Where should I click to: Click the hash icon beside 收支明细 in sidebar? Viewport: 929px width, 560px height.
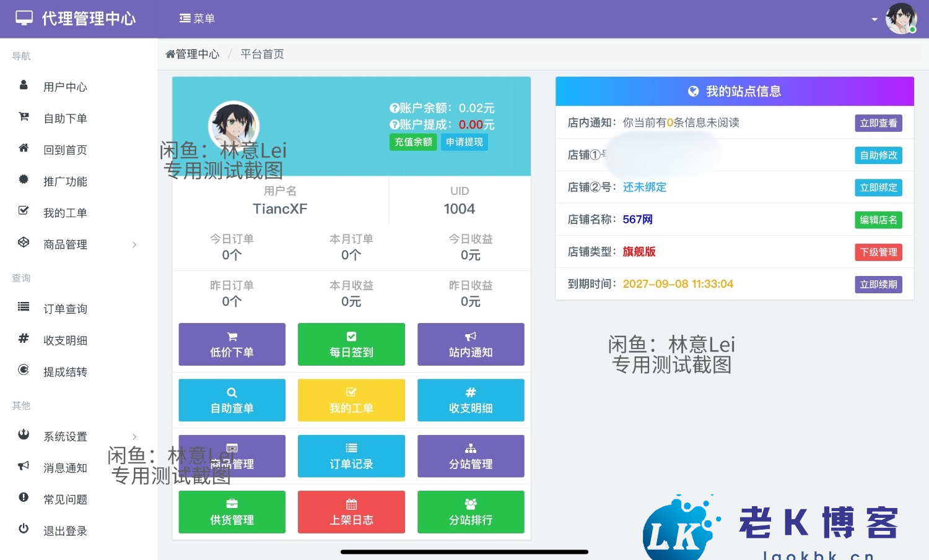coord(24,338)
